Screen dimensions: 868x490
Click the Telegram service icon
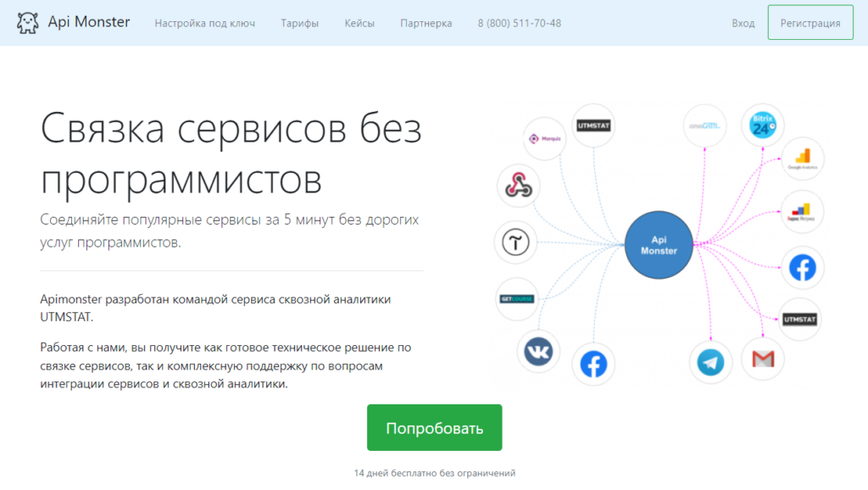(711, 363)
